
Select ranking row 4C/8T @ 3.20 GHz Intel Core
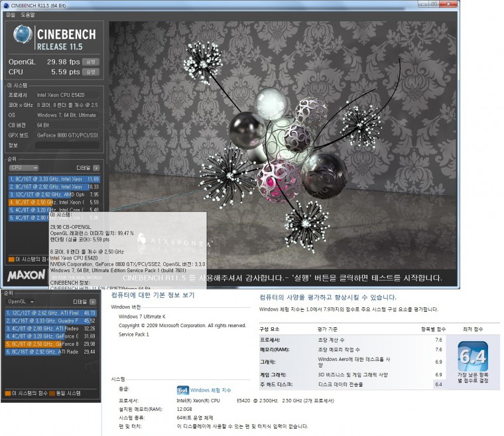click(x=54, y=210)
